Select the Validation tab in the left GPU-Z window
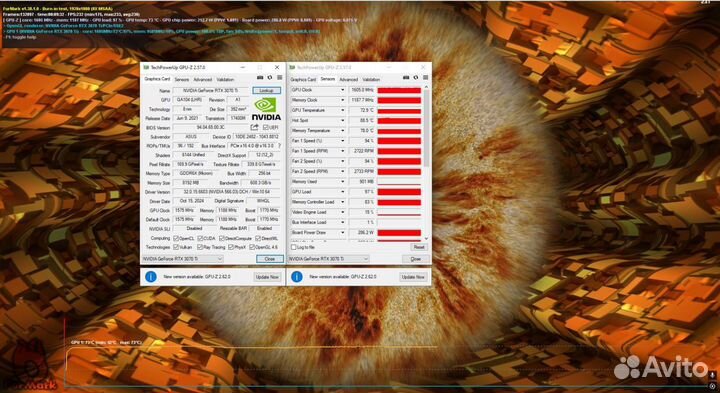The height and width of the screenshot is (393, 720). pos(225,79)
